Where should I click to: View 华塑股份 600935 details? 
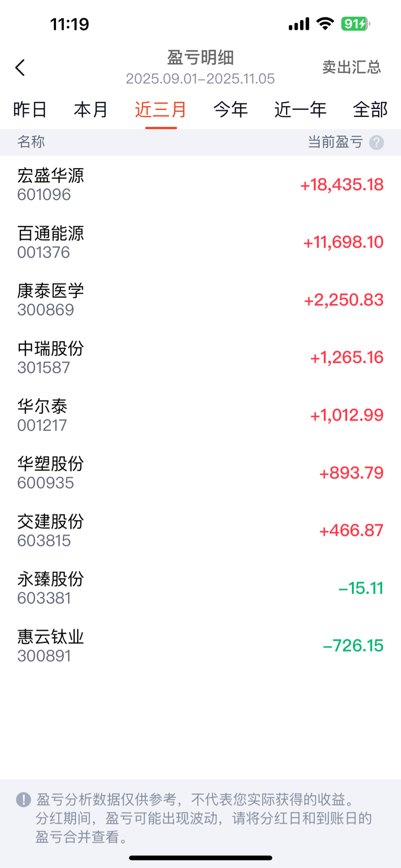point(200,473)
